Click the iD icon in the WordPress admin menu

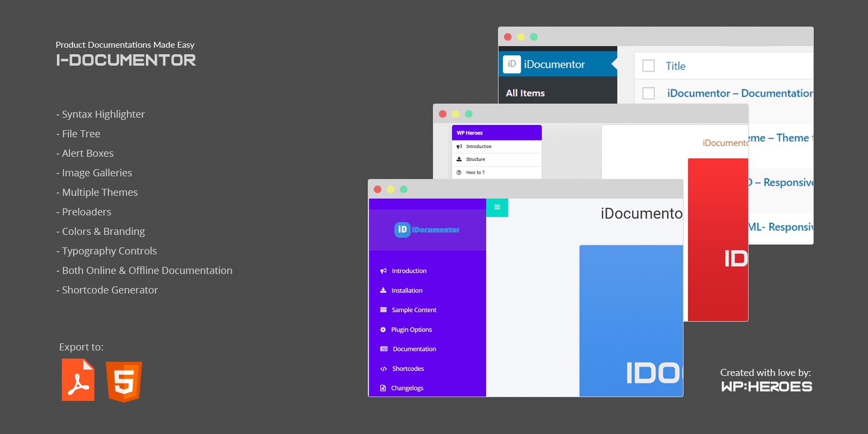(512, 64)
